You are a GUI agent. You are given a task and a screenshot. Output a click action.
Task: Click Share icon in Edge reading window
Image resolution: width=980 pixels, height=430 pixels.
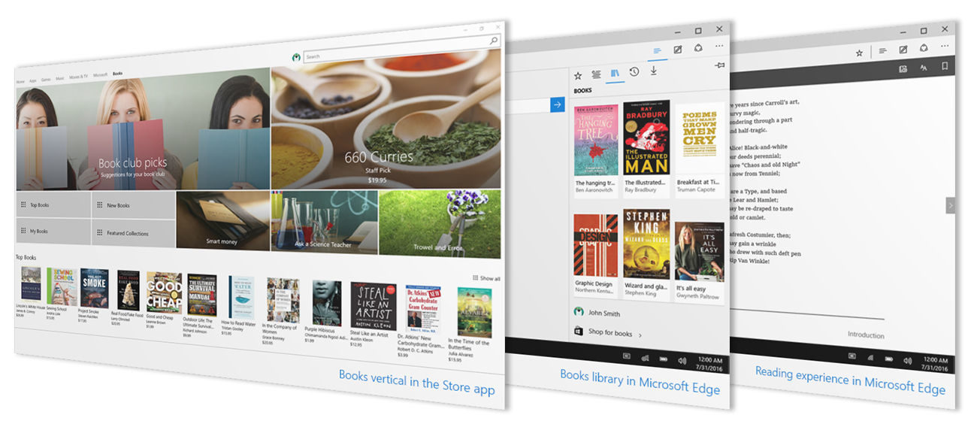click(x=924, y=47)
